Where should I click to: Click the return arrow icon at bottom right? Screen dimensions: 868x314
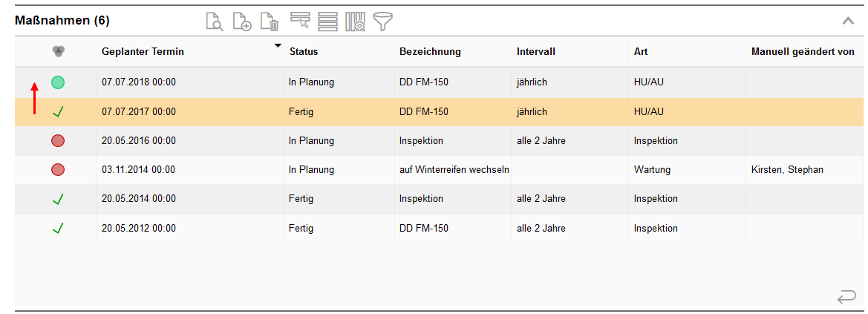click(x=846, y=298)
